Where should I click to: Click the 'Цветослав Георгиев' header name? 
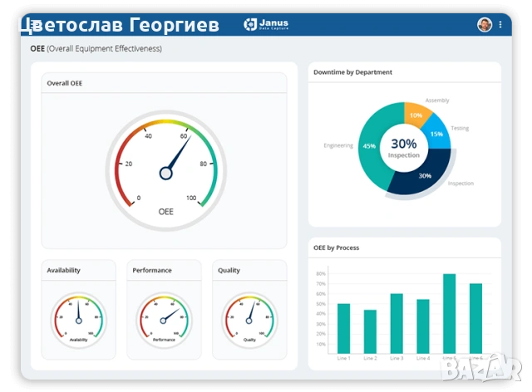click(120, 25)
